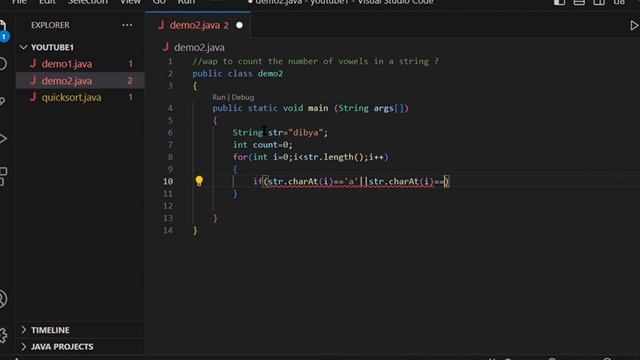Open the View menu
640x360 pixels.
point(130,2)
